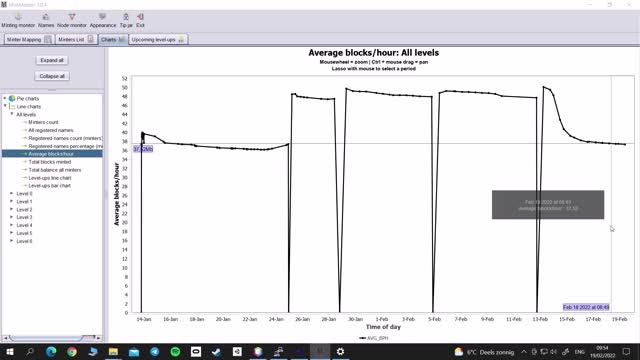Collapse the Line charts tree node

[5, 106]
